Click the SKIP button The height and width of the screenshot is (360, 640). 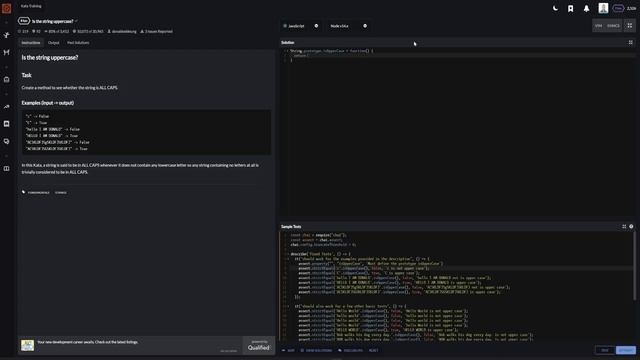tap(288, 350)
